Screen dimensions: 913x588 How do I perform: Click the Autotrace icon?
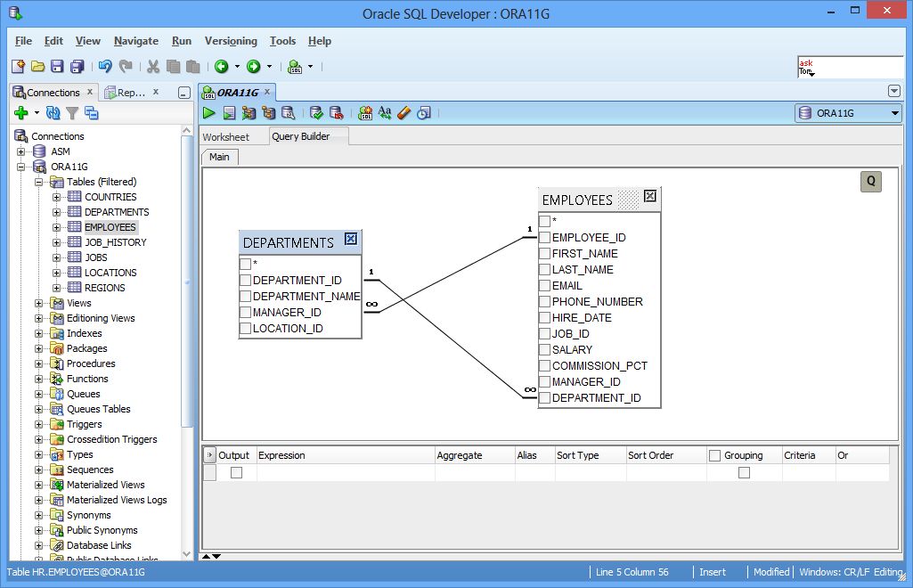(x=249, y=113)
